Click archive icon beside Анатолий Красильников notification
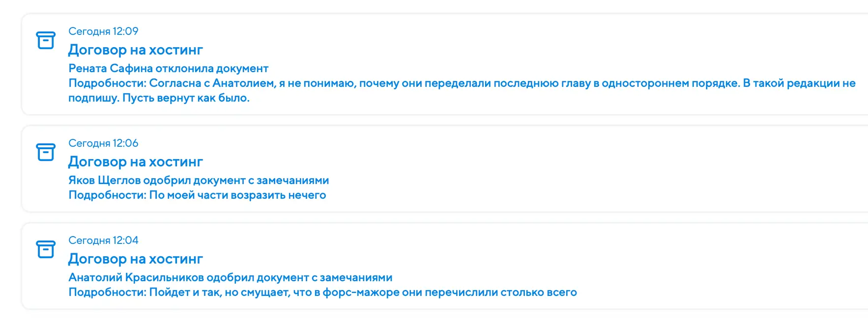868x318 pixels. click(x=46, y=249)
